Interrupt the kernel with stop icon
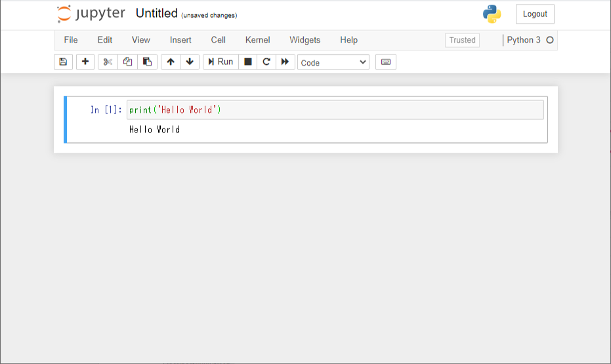 247,62
